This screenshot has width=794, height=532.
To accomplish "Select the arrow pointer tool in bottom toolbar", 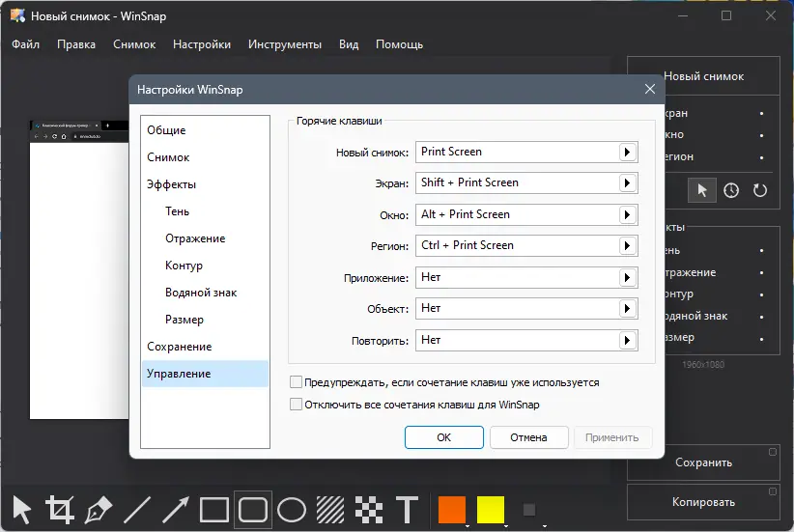I will click(x=21, y=509).
